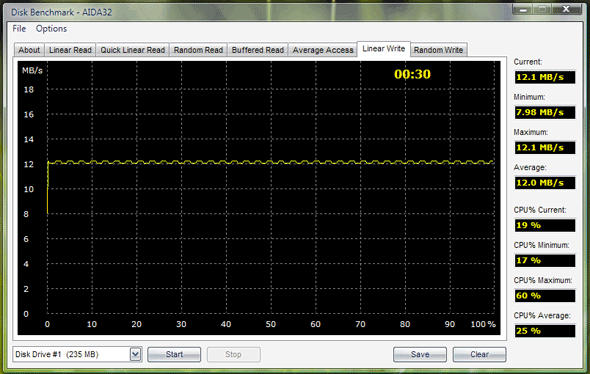Click the greyed-out Stop button

point(233,354)
